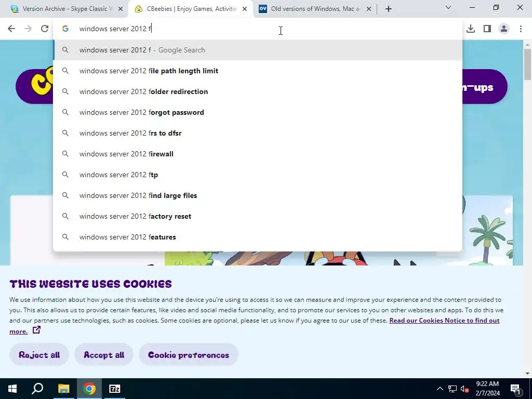Choose the 'frs to dfsr' suggestion
532x399 pixels.
tap(258, 133)
